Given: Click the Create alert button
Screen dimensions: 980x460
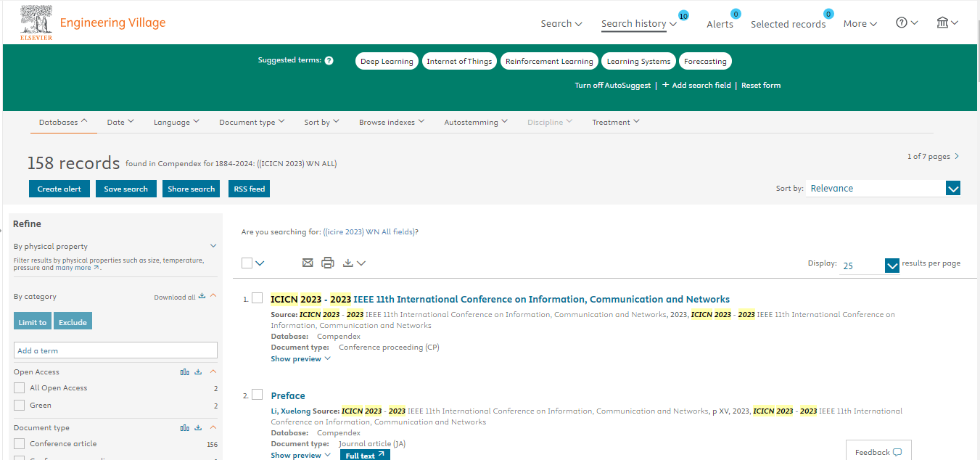Looking at the screenshot, I should (x=59, y=189).
